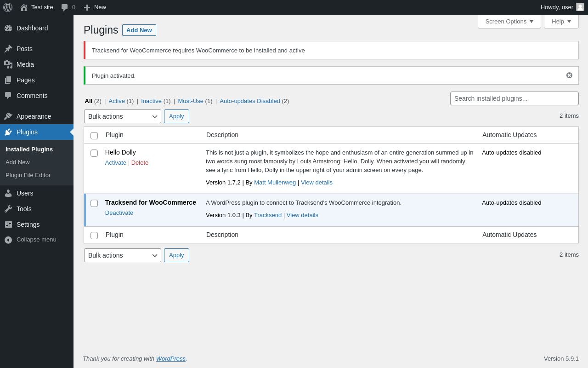
Task: Expand the Help dropdown tab
Action: pos(561,21)
